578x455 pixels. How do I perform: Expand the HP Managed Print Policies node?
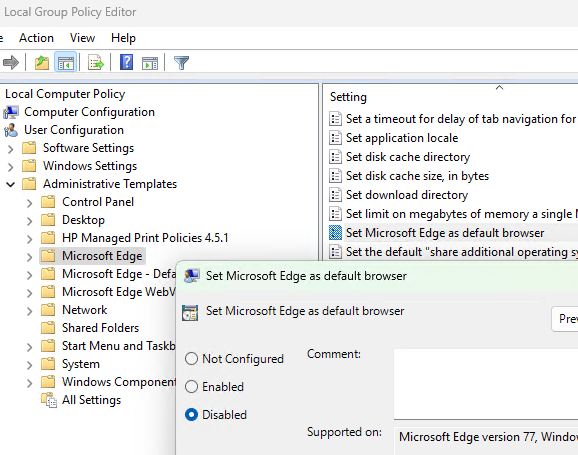click(x=29, y=239)
